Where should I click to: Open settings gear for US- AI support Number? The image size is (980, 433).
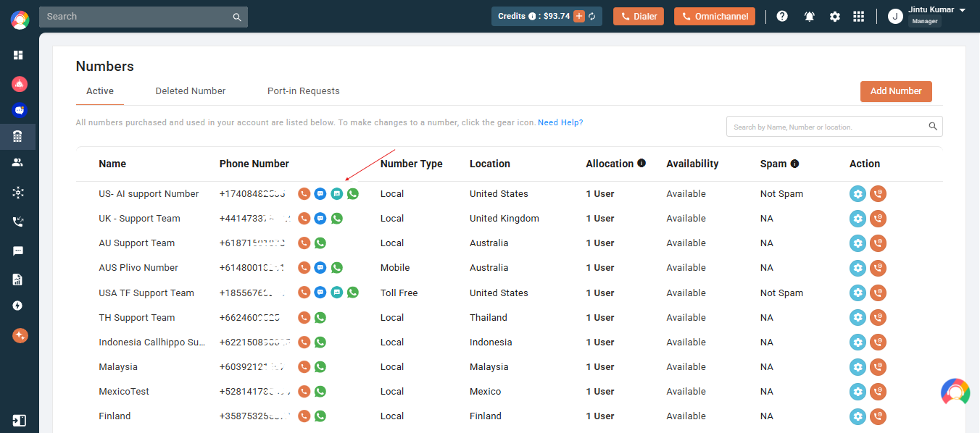pyautogui.click(x=858, y=194)
